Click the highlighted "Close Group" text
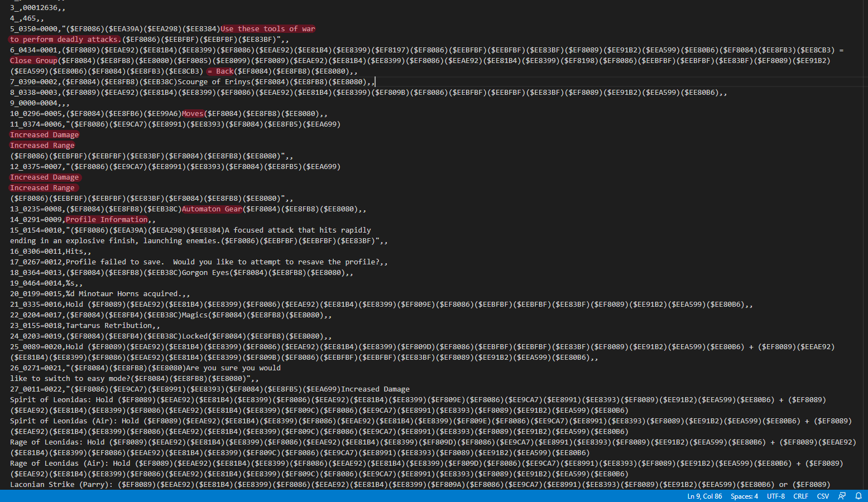The width and height of the screenshot is (868, 502). [x=33, y=61]
